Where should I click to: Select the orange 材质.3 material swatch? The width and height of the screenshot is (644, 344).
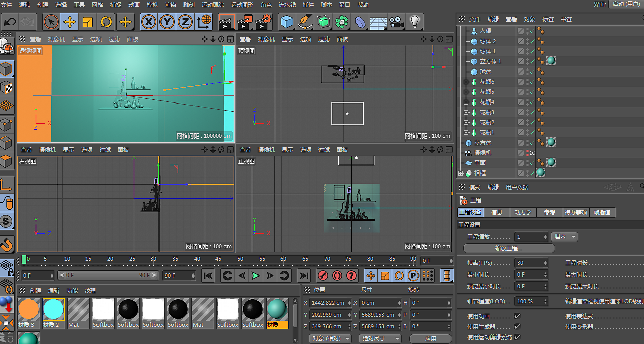click(x=28, y=308)
